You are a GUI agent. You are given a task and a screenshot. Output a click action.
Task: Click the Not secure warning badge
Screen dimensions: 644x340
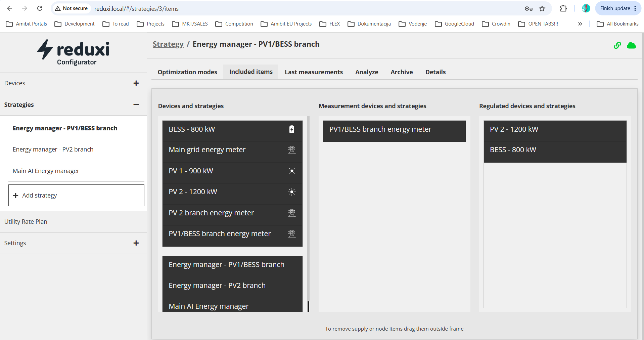point(71,8)
